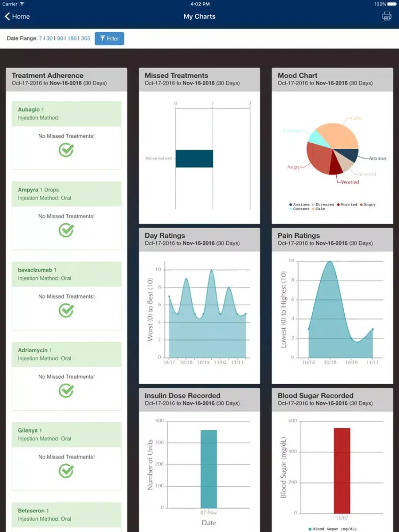399x532 pixels.
Task: Set date range to 7 days
Action: (40, 38)
